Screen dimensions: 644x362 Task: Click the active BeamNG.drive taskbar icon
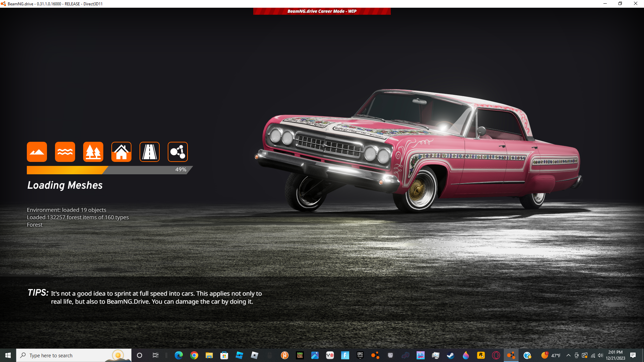pyautogui.click(x=511, y=355)
